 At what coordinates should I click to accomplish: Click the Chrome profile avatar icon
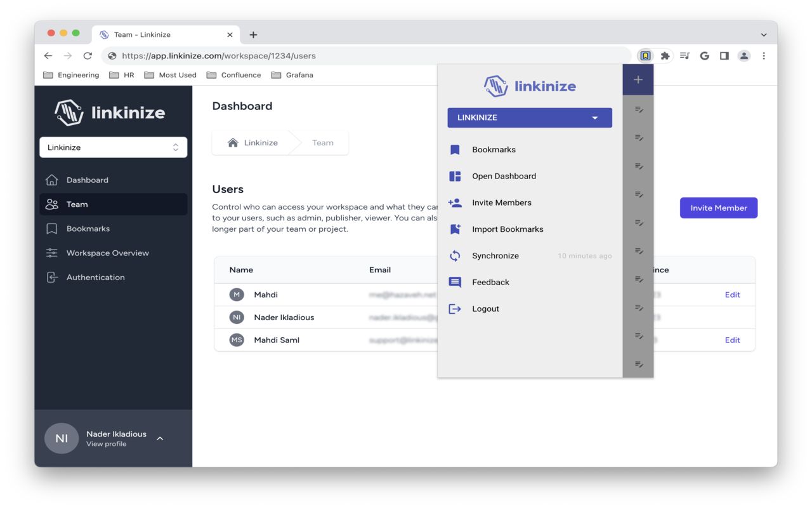(x=744, y=56)
